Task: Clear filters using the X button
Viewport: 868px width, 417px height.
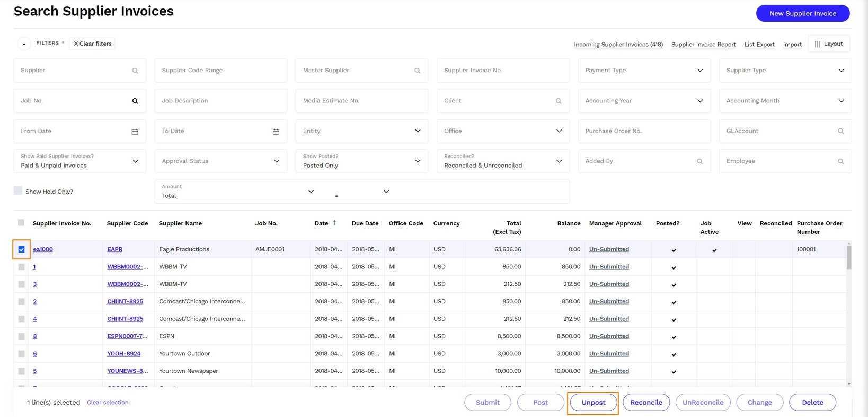Action: tap(92, 44)
